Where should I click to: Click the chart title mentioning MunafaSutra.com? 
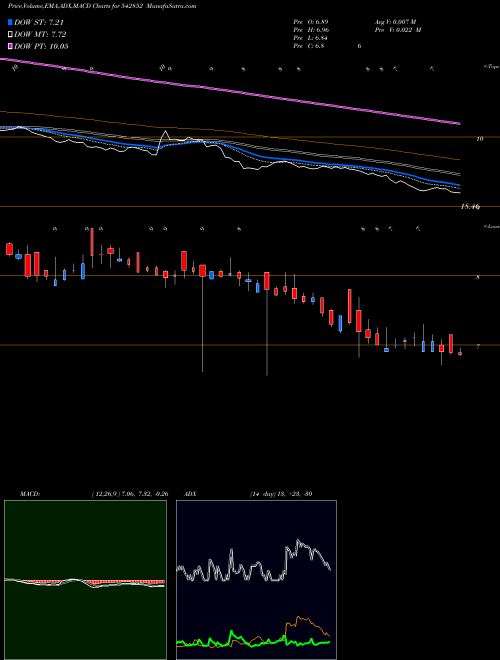(x=102, y=6)
